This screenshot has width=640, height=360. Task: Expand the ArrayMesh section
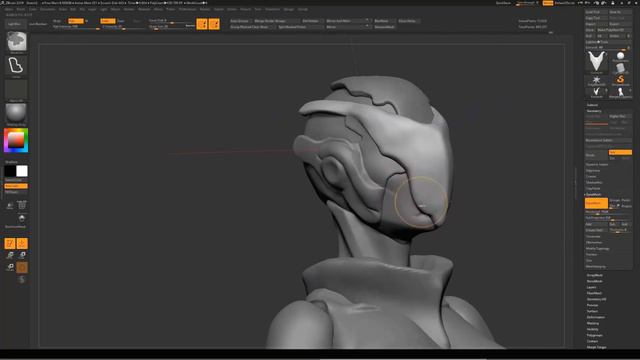coord(594,276)
